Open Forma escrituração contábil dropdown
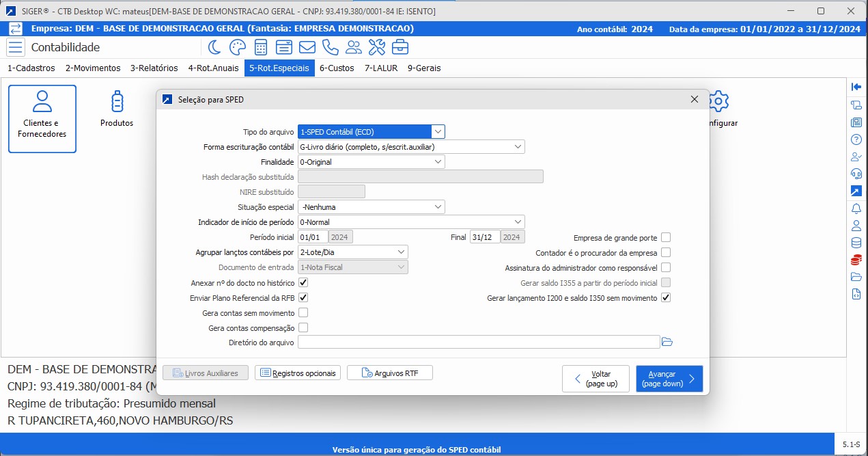The height and width of the screenshot is (456, 868). 518,146
